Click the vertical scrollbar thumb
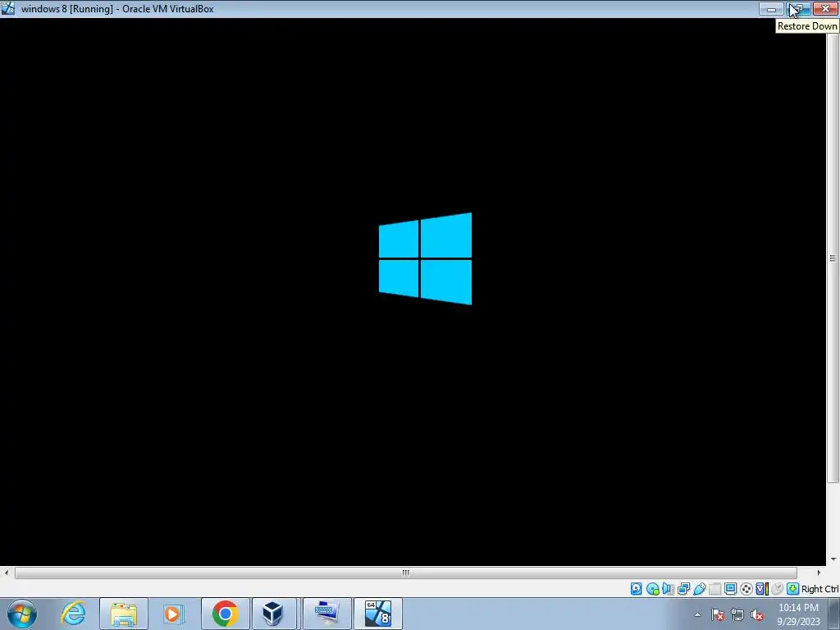The image size is (840, 630). coord(833,258)
